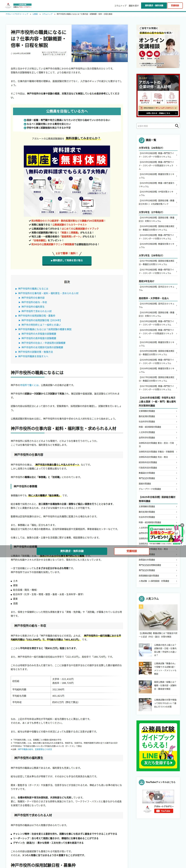This screenshot has width=186, height=868.
Task: Open コラムトップ in the header navigation
Action: (120, 6)
